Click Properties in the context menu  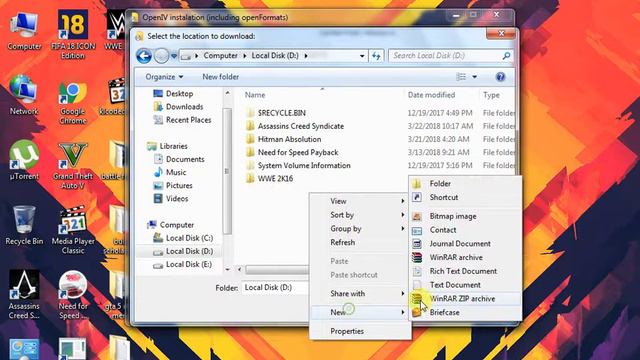pyautogui.click(x=360, y=331)
